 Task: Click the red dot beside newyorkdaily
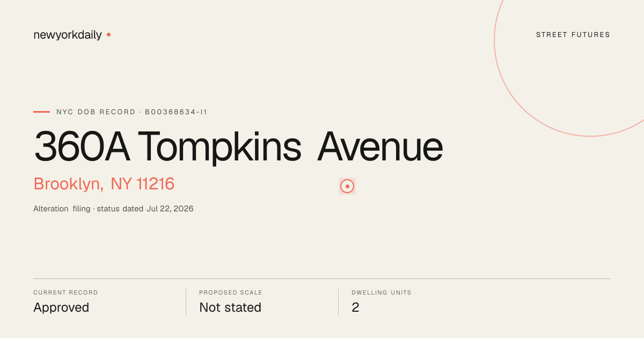[x=108, y=34]
